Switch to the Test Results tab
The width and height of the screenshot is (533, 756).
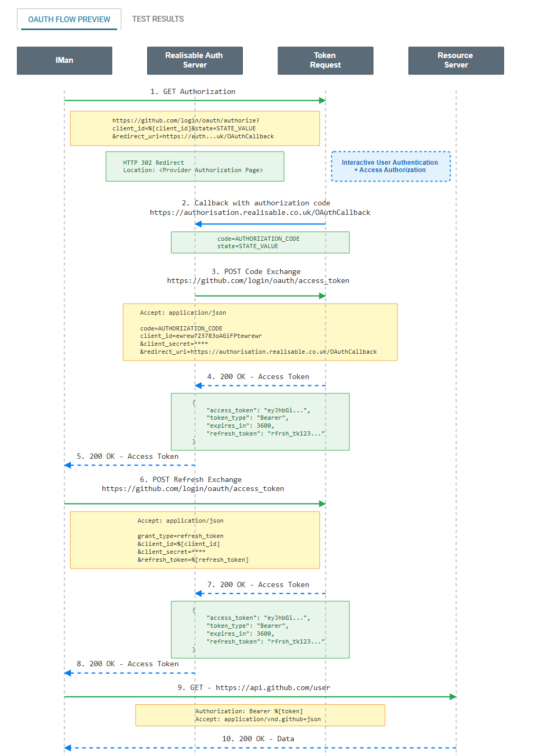(x=158, y=19)
